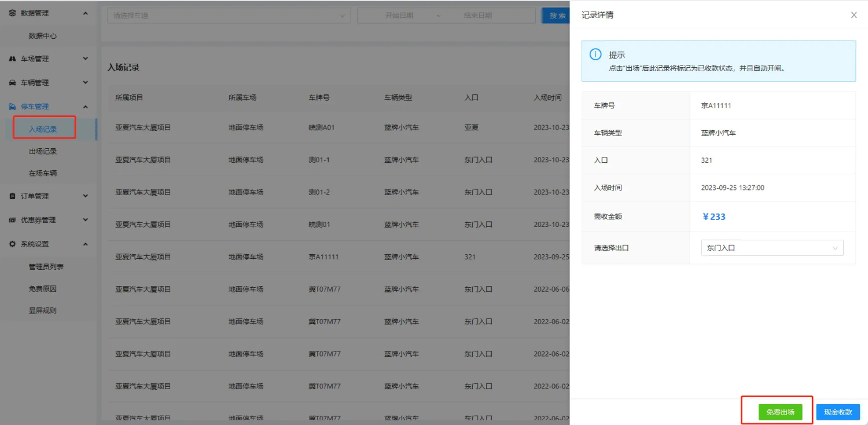Click the 车场管理 road icon
The image size is (868, 425).
pyautogui.click(x=13, y=59)
